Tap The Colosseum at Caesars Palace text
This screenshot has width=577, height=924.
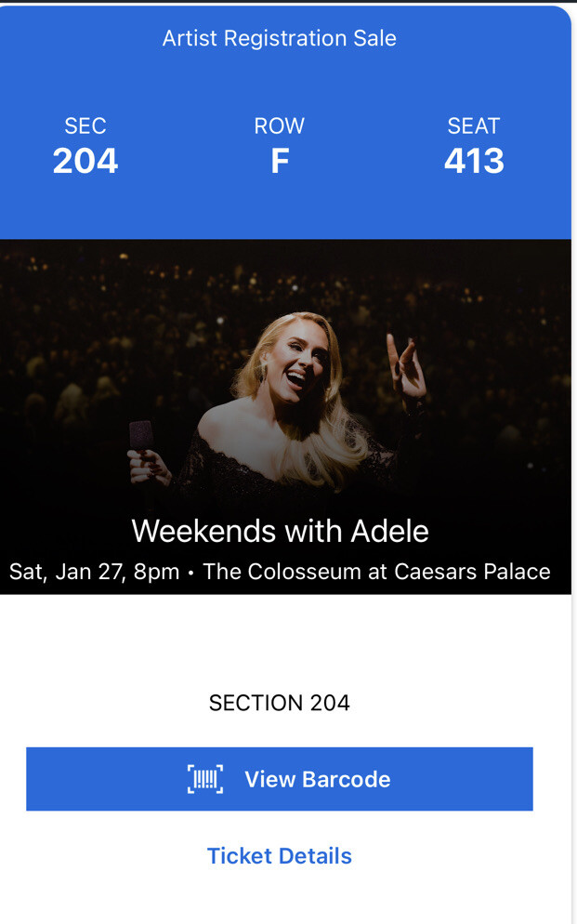[381, 572]
